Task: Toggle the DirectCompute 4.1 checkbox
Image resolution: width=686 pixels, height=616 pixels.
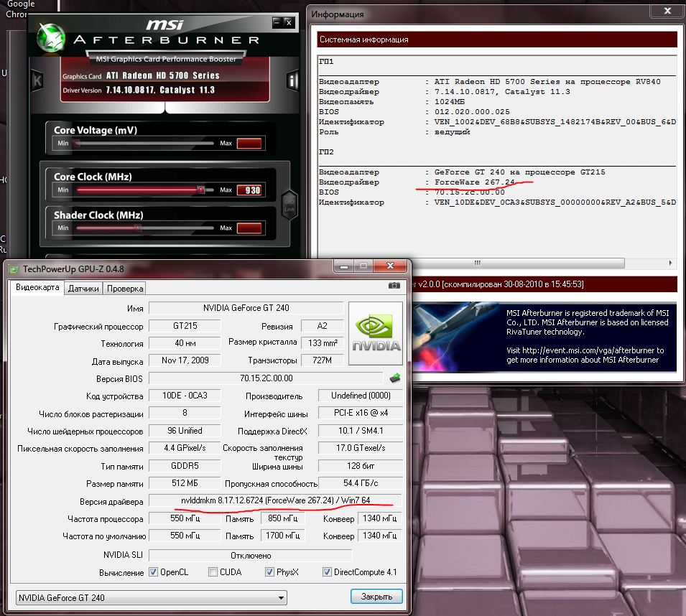Action: coord(327,571)
